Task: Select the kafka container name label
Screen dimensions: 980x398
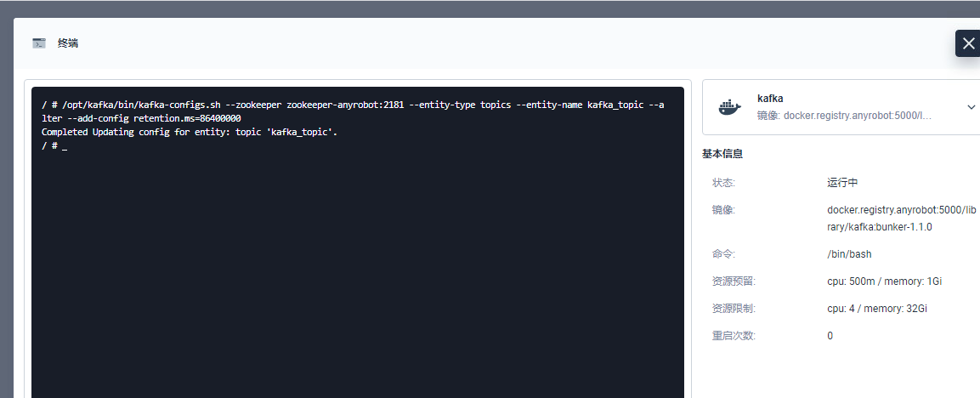Action: click(770, 99)
